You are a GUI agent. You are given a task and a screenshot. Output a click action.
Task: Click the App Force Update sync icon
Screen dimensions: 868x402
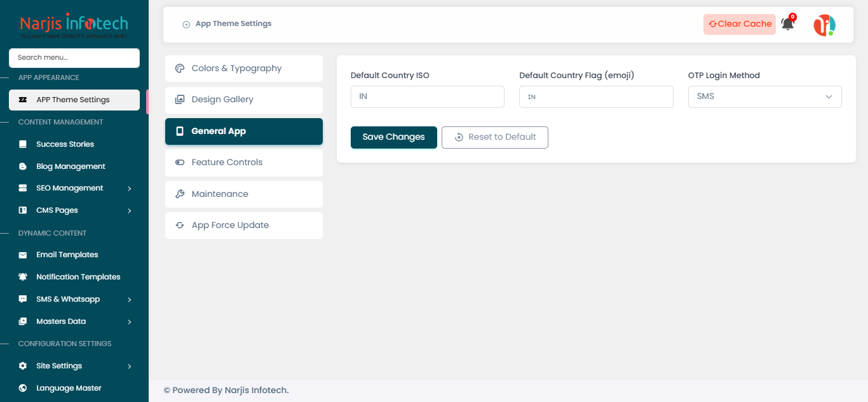(180, 225)
